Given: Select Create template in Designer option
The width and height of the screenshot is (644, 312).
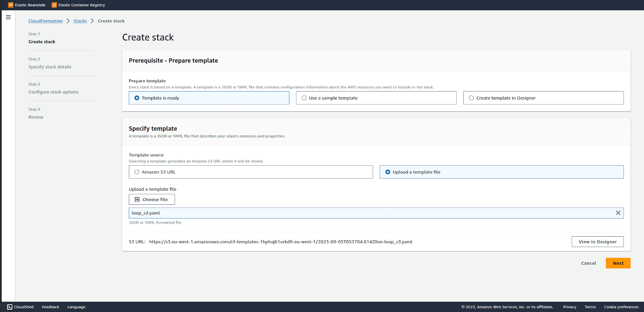Looking at the screenshot, I should point(543,98).
